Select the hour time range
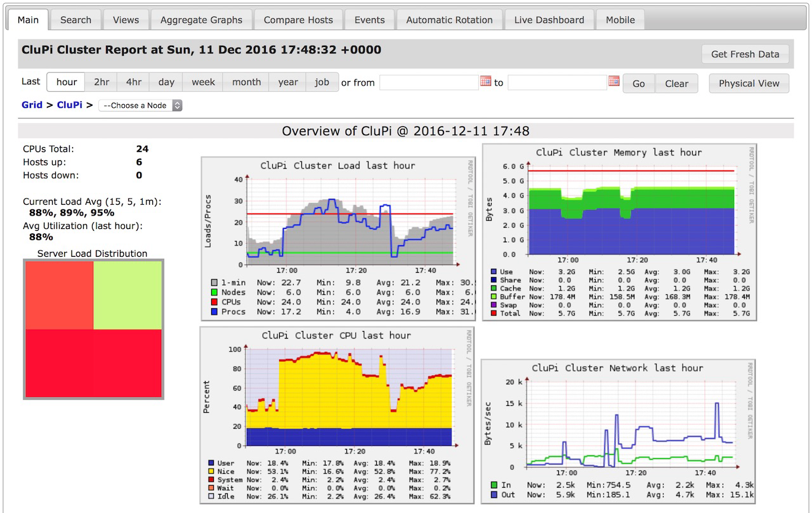This screenshot has height=513, width=812. pos(67,82)
